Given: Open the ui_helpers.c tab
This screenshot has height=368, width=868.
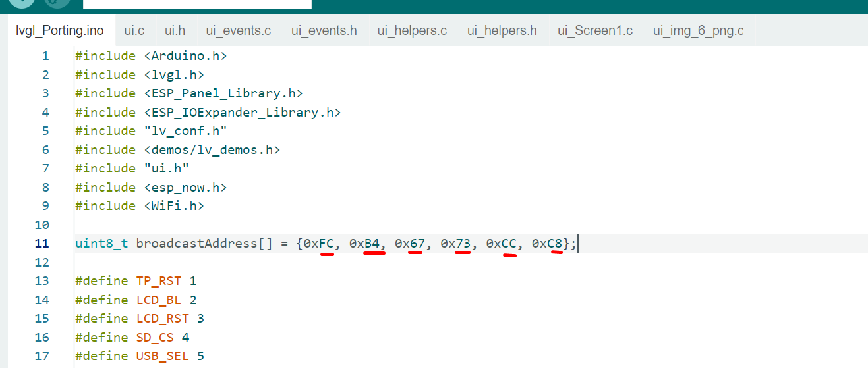Looking at the screenshot, I should pos(412,30).
